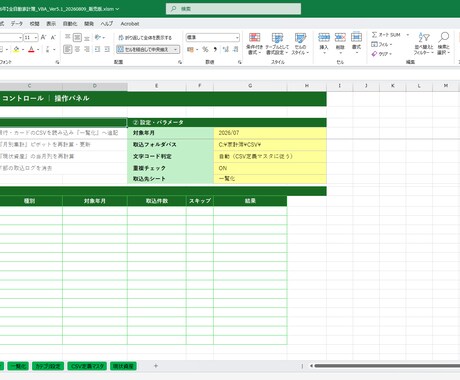Apply bottom vertical alignment
The image size is (460, 380).
[x=87, y=37]
